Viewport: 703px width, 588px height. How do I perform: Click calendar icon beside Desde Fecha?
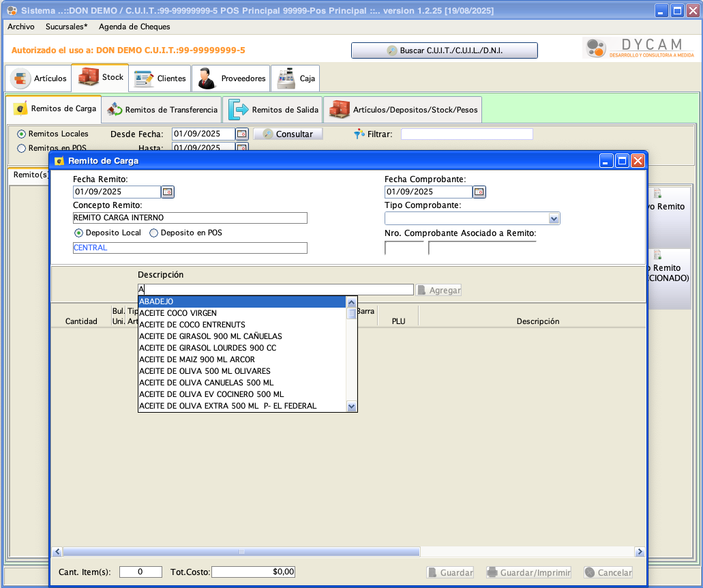(x=242, y=134)
